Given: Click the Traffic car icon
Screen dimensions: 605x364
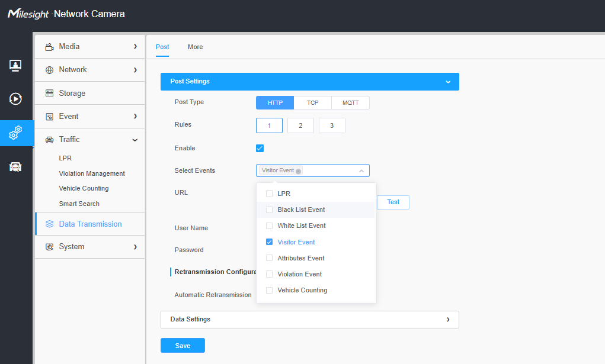Looking at the screenshot, I should coord(49,140).
